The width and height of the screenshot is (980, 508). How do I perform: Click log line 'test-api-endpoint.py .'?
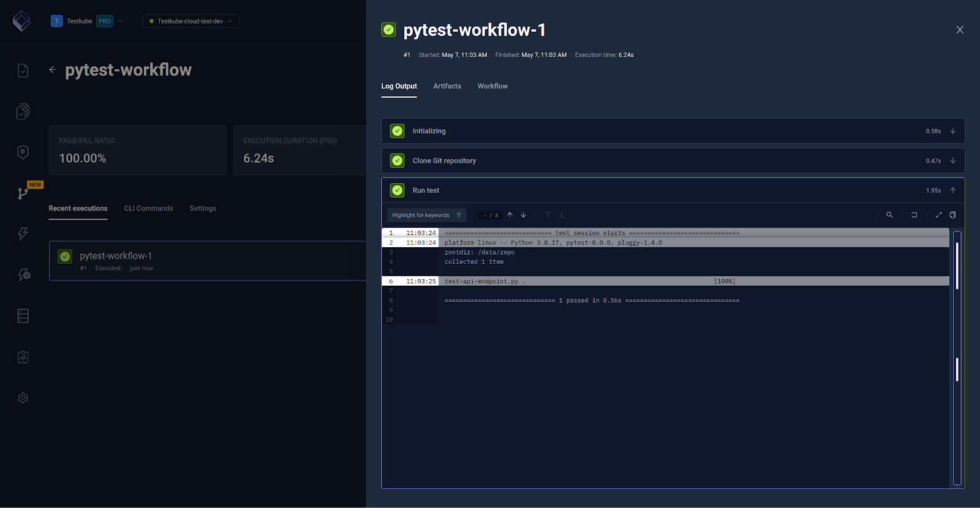click(x=485, y=282)
